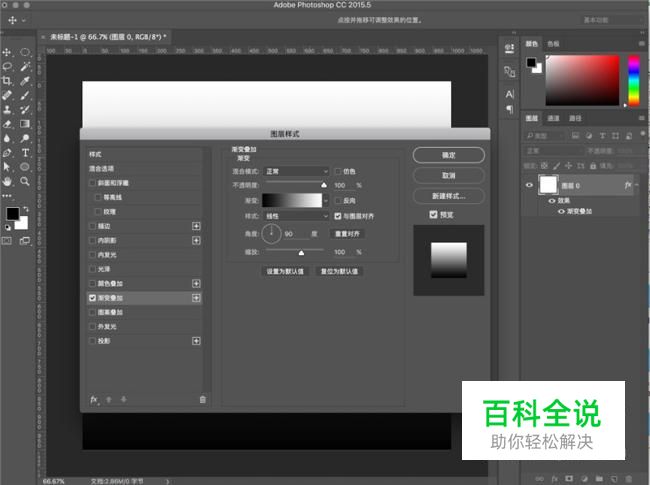Toggle the 仿色 (Dither) checkbox
The width and height of the screenshot is (650, 485).
pos(338,171)
